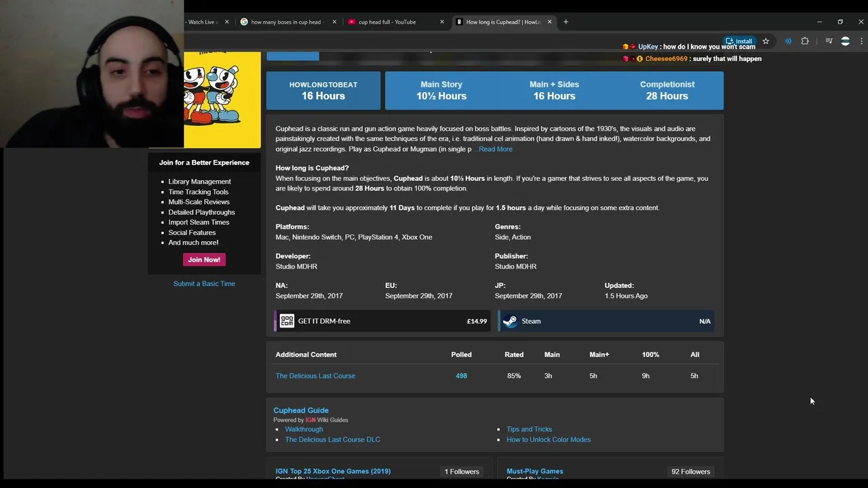Click the Steam logo icon
The width and height of the screenshot is (868, 488).
[x=510, y=321]
